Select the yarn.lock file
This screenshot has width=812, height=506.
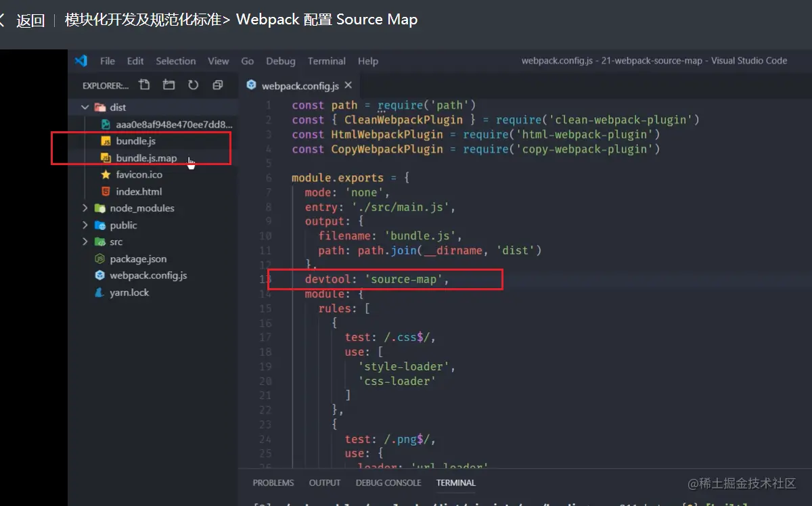point(131,292)
